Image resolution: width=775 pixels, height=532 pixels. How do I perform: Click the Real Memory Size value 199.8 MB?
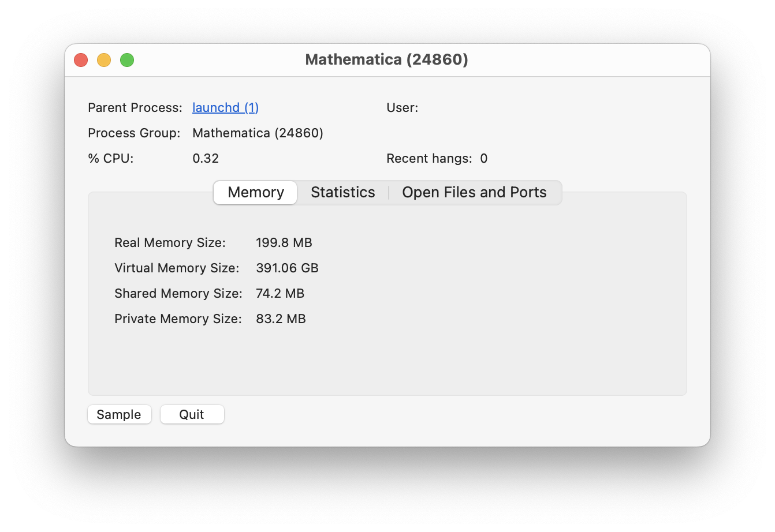tap(284, 243)
